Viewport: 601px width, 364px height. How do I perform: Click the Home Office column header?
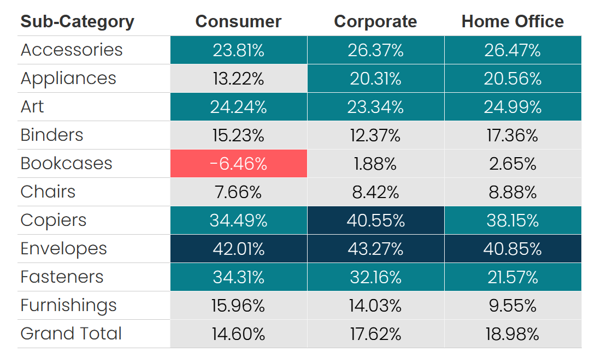click(512, 22)
